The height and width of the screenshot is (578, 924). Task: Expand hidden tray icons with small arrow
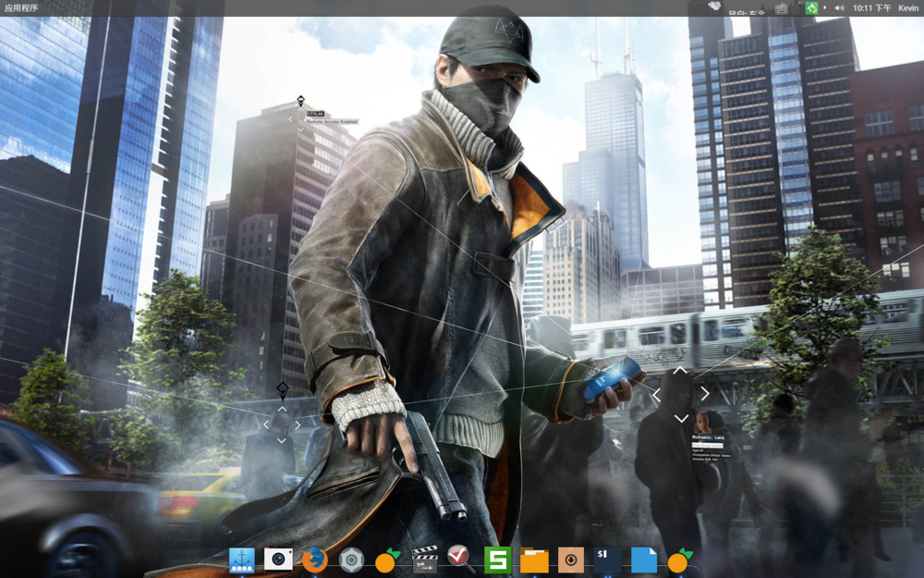pyautogui.click(x=824, y=8)
